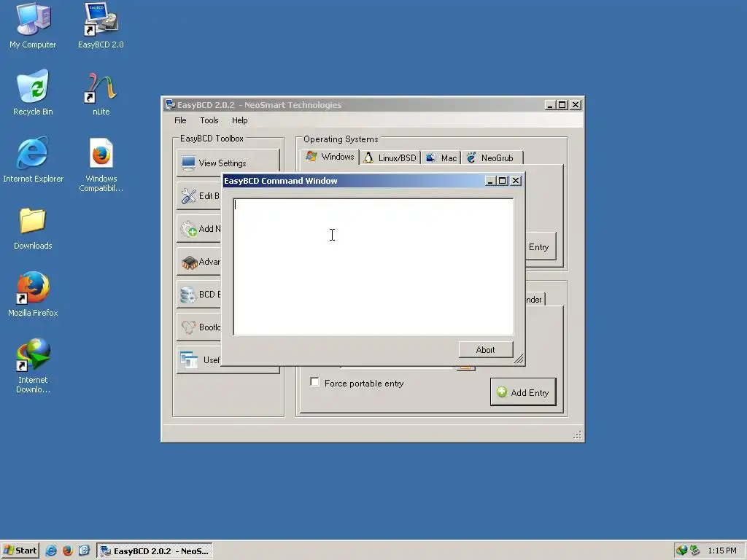This screenshot has width=747, height=560.
Task: Click the View Settings button in EasyBCD Toolbox
Action: point(228,163)
